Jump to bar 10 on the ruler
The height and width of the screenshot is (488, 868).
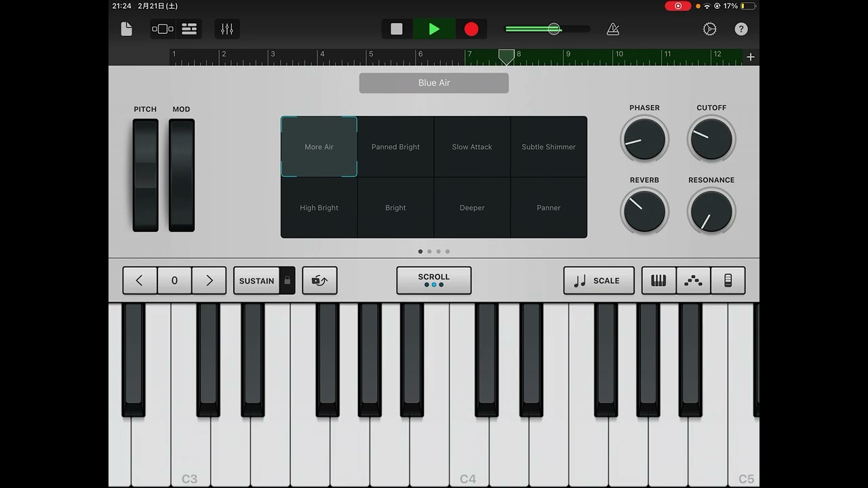pyautogui.click(x=618, y=54)
